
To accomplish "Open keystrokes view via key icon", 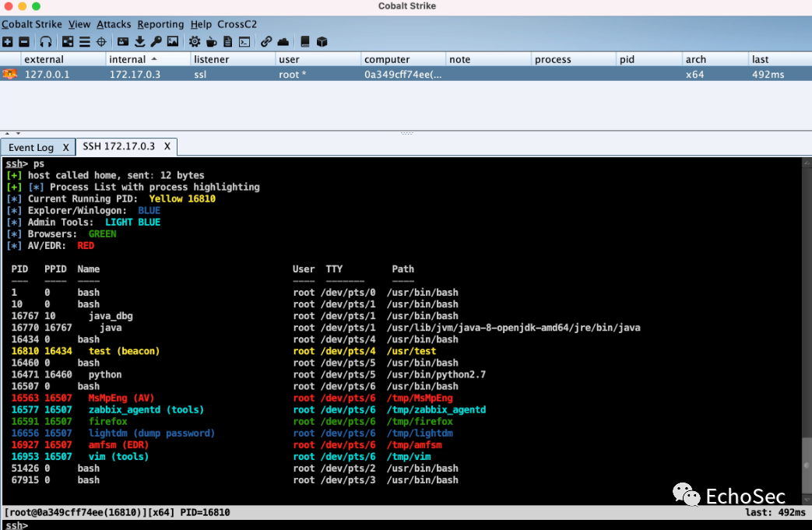I will [x=156, y=42].
